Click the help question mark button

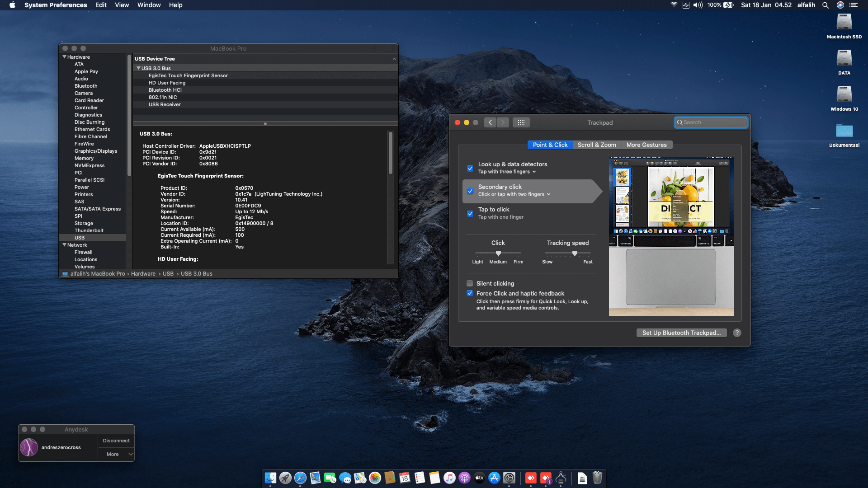tap(737, 333)
